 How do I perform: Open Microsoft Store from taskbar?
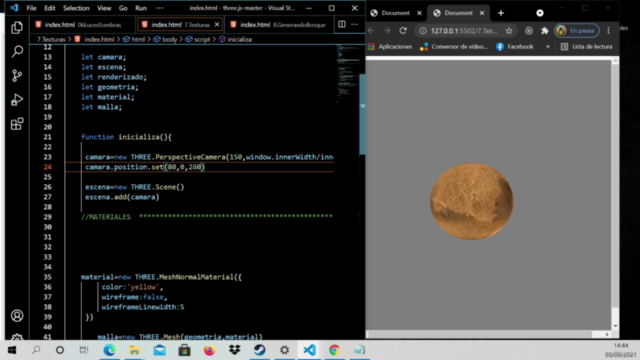184,350
